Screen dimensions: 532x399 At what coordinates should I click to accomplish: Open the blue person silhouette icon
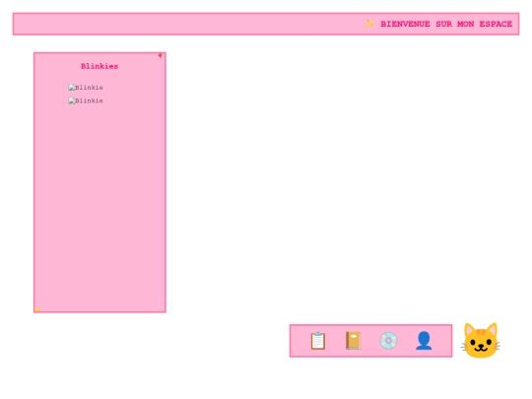[424, 341]
